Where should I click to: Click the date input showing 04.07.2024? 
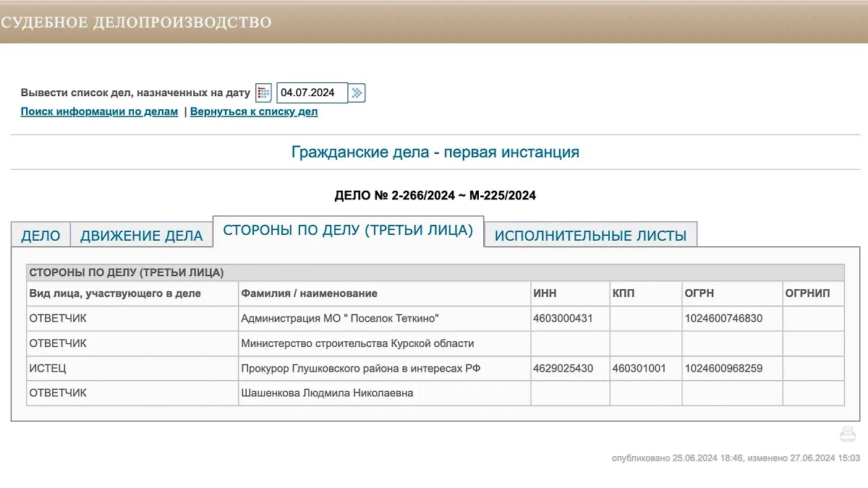pyautogui.click(x=311, y=92)
